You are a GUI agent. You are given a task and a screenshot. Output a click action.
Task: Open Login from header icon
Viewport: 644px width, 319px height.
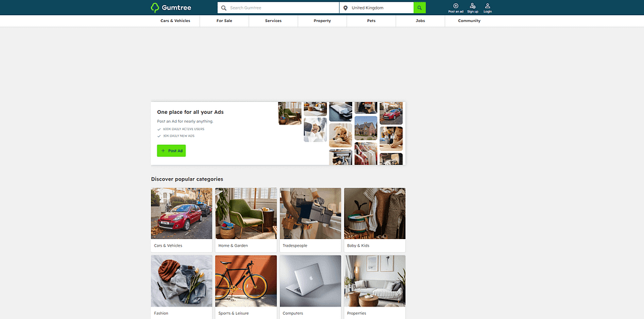tap(487, 8)
